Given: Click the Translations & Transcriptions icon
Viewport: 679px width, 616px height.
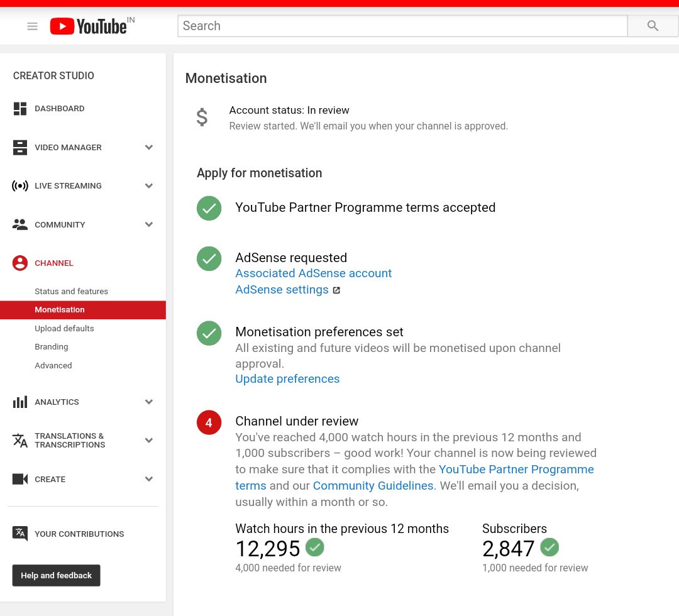Looking at the screenshot, I should click(20, 440).
